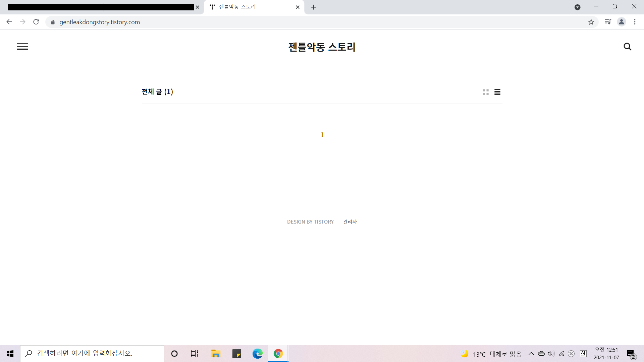Screen dimensions: 644x362
Task: Open the 전체 글 (1) heading link
Action: pyautogui.click(x=157, y=92)
